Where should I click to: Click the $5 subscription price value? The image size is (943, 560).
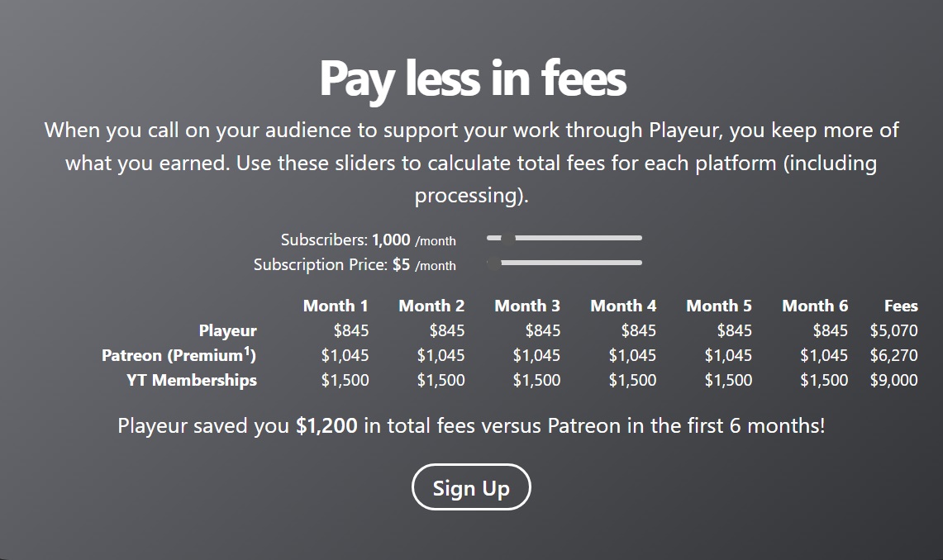pos(402,265)
